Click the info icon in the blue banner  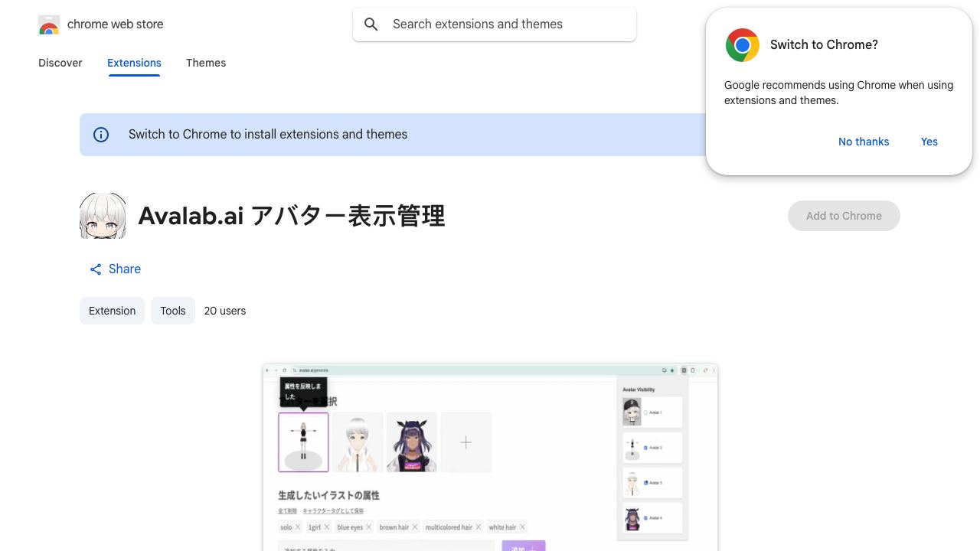tap(101, 135)
